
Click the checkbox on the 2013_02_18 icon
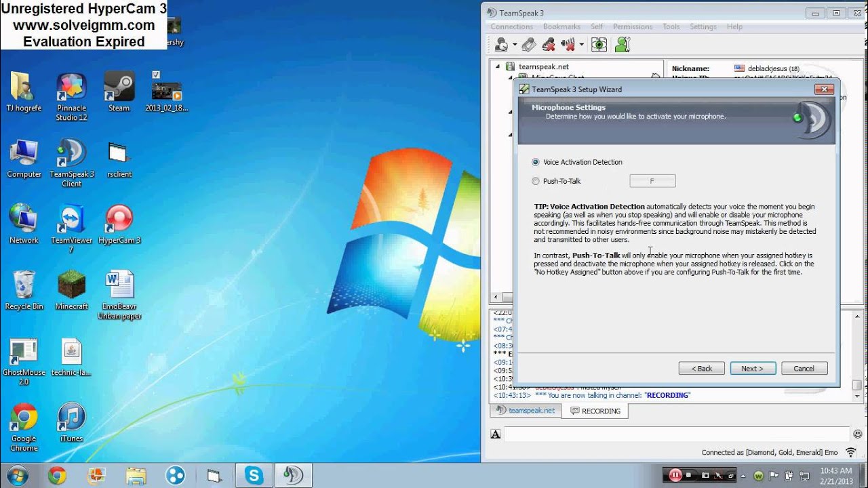(x=156, y=74)
